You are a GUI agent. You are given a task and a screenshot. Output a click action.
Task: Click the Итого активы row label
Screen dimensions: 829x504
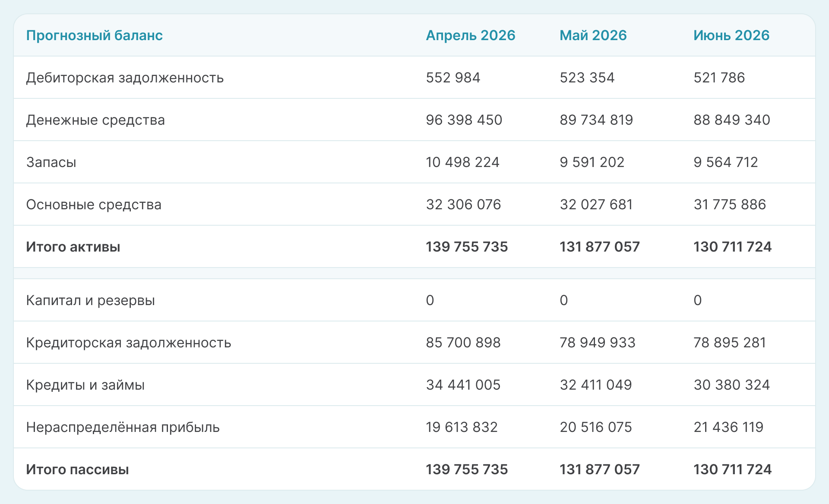[73, 247]
